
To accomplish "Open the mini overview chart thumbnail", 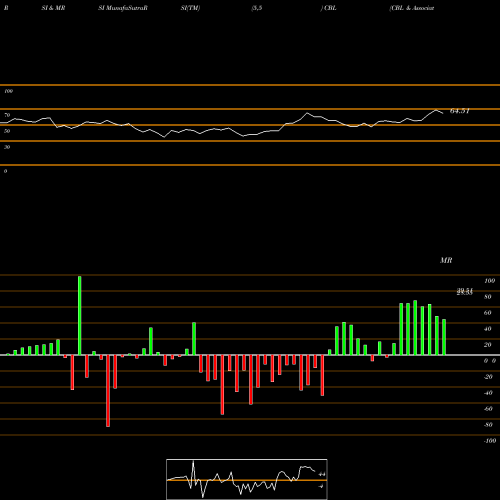I will (x=247, y=479).
